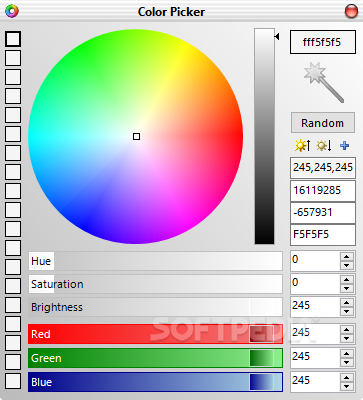The width and height of the screenshot is (363, 400).
Task: Select the top bold-bordered color swatch
Action: tap(13, 39)
